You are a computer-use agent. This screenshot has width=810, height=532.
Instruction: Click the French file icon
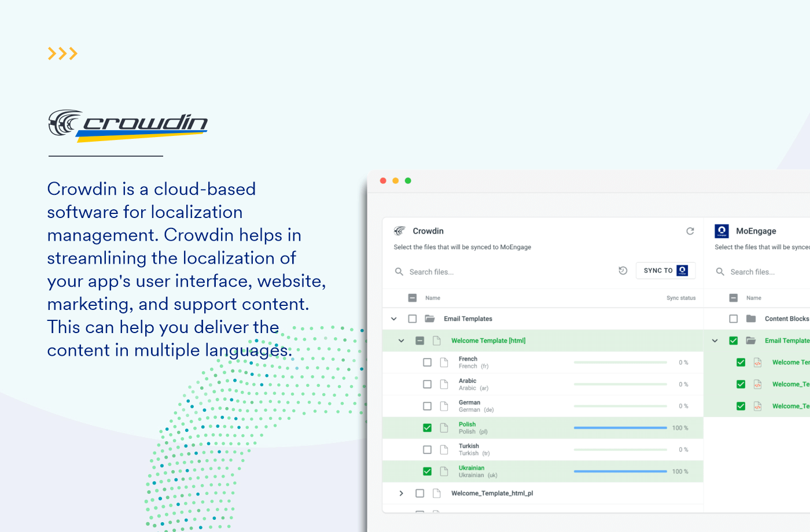444,363
